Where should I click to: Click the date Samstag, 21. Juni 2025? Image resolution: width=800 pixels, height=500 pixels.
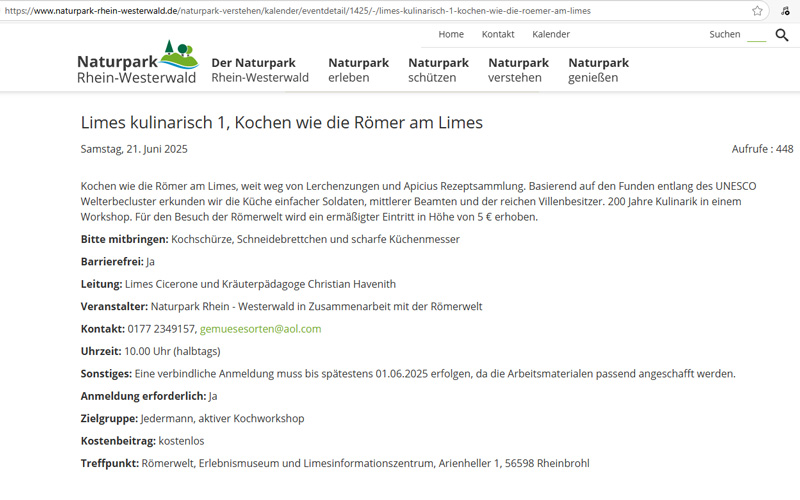click(x=134, y=149)
